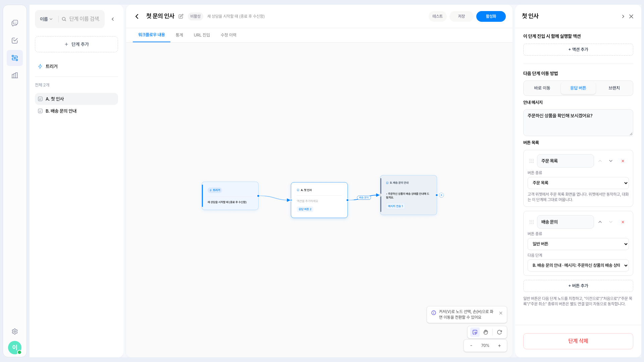
Task: Reset the canvas view with refresh icon
Action: [x=499, y=332]
